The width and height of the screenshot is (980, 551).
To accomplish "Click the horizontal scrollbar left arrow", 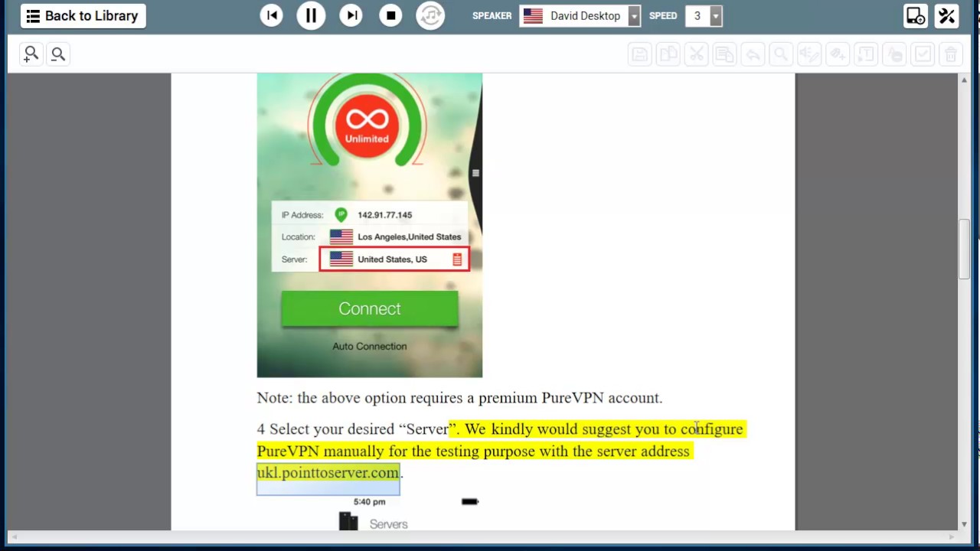I will [x=14, y=536].
